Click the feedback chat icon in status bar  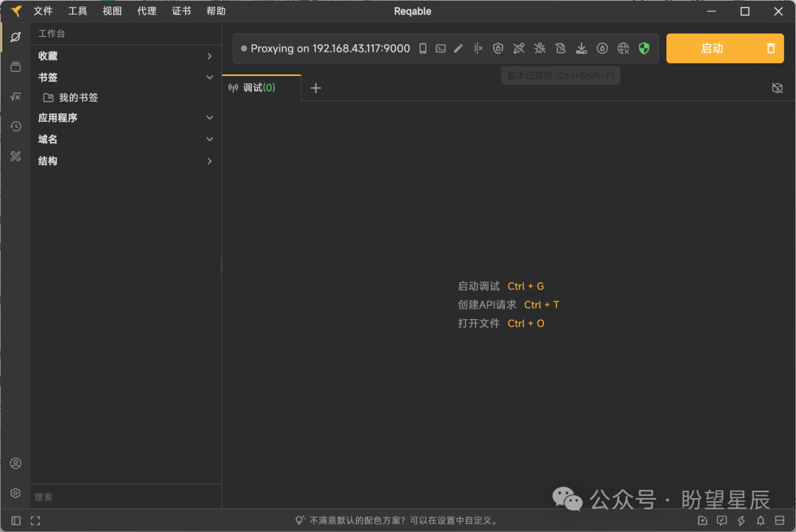click(722, 520)
